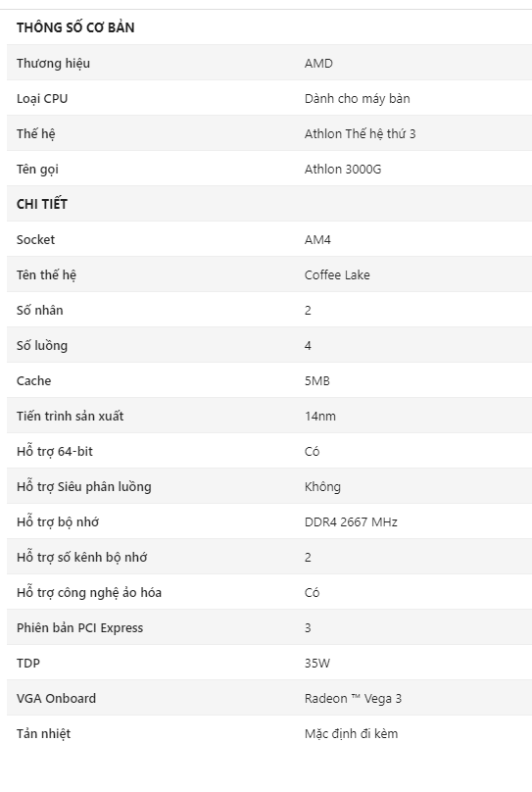
Task: Click the Mặc định đi kèm cooler value
Action: click(x=351, y=734)
